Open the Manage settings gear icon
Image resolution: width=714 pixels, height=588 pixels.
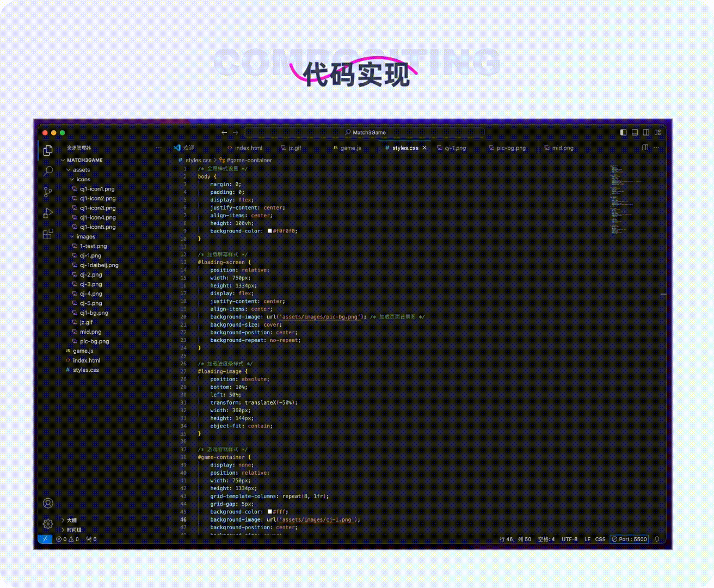coord(48,523)
